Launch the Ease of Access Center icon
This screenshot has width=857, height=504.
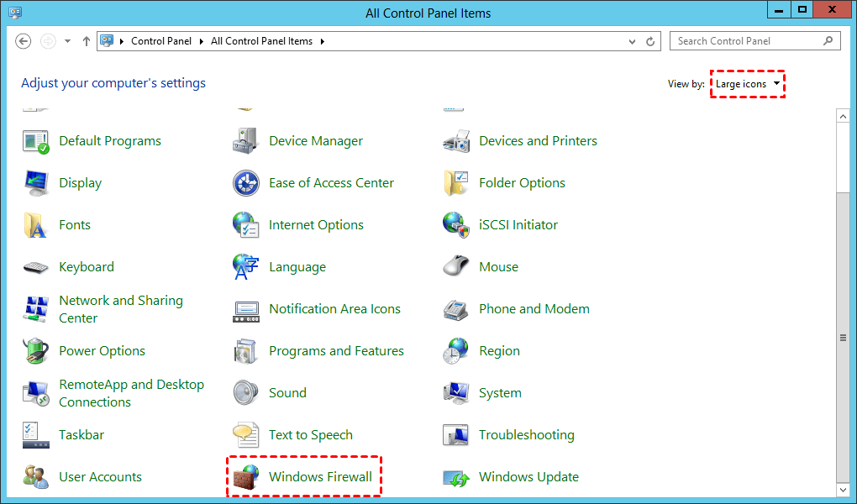coord(245,183)
